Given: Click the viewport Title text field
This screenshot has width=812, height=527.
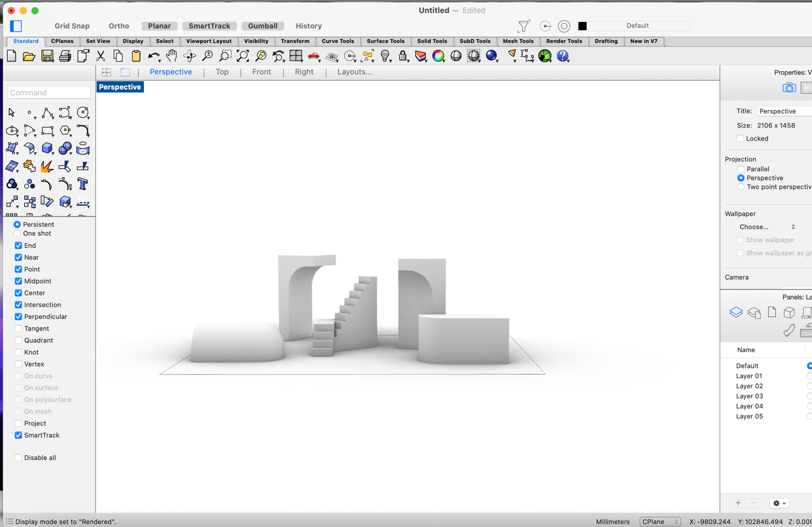Looking at the screenshot, I should pos(784,111).
